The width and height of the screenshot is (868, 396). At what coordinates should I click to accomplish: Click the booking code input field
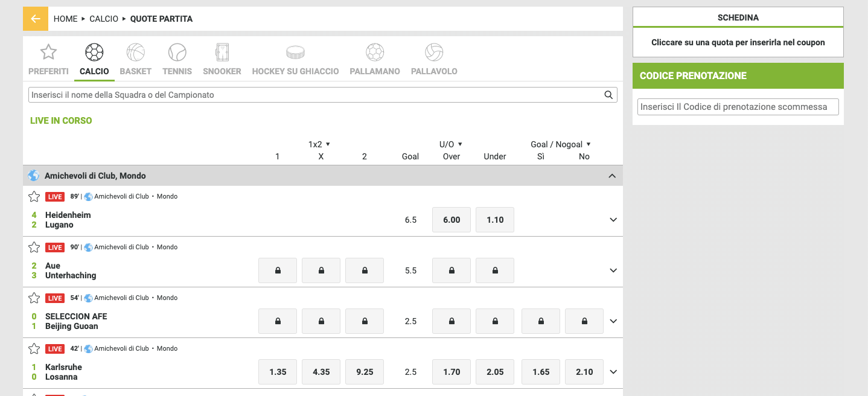(738, 106)
